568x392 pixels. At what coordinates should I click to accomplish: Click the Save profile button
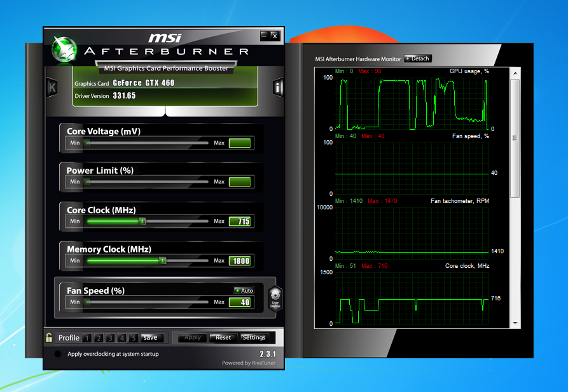150,338
